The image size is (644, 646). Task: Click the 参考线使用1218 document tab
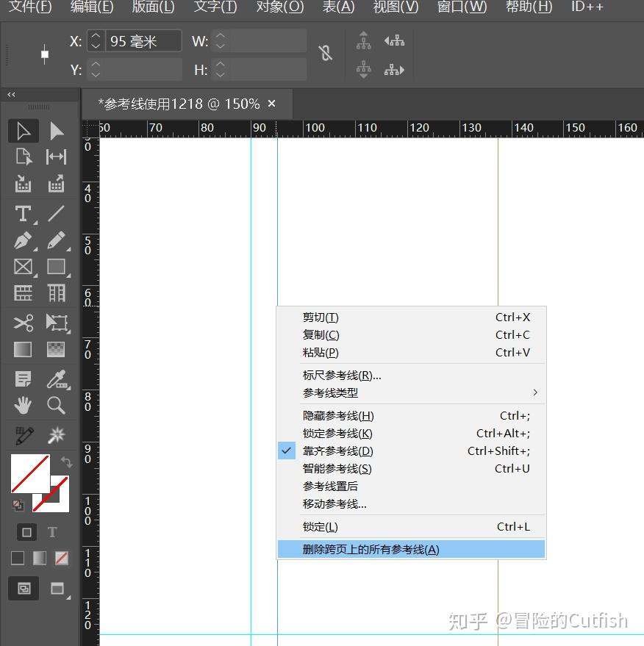click(176, 104)
